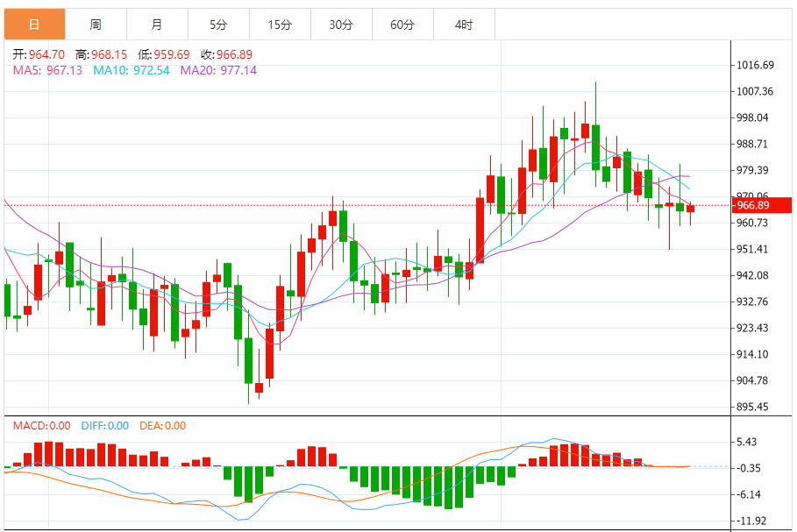Click the 923.43 price axis label
797x532 pixels.
point(753,329)
